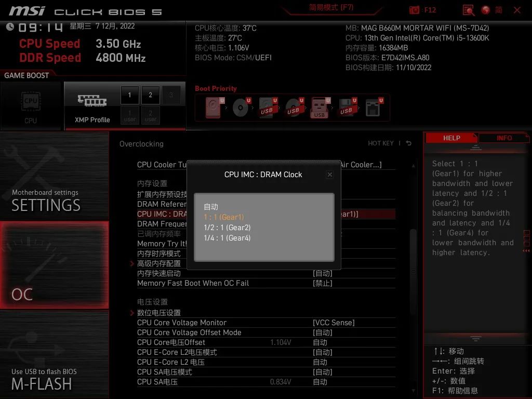This screenshot has width=532, height=399.
Task: Click the 0.834V CPU SA voltage reading
Action: (281, 382)
